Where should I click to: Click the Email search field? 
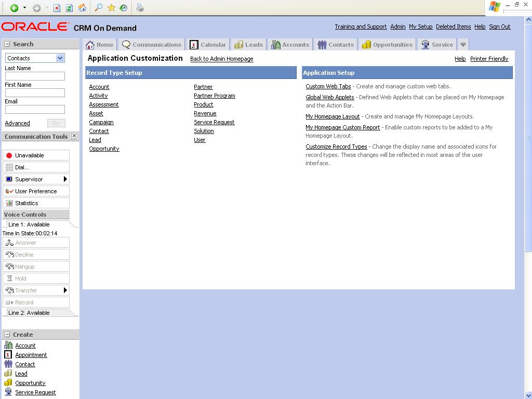pos(35,109)
